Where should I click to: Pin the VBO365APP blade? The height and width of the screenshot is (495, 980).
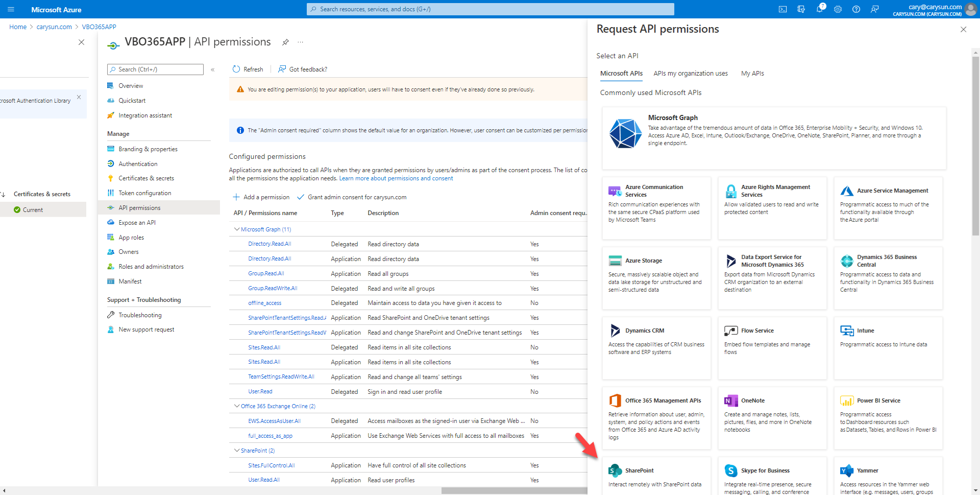click(285, 42)
